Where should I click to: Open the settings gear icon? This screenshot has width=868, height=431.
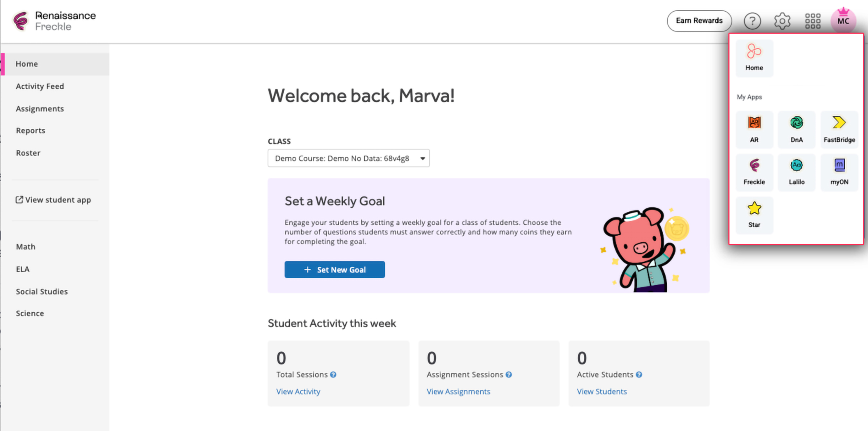click(x=782, y=21)
